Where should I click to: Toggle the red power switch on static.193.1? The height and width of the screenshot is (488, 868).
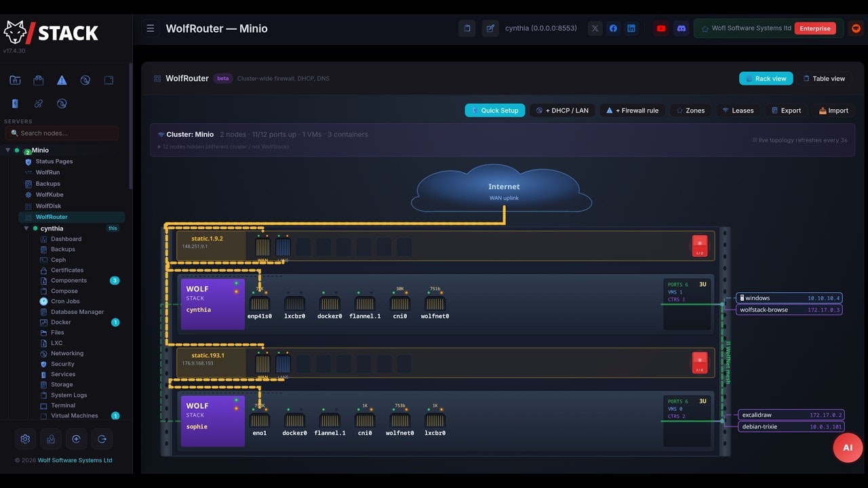tap(699, 363)
